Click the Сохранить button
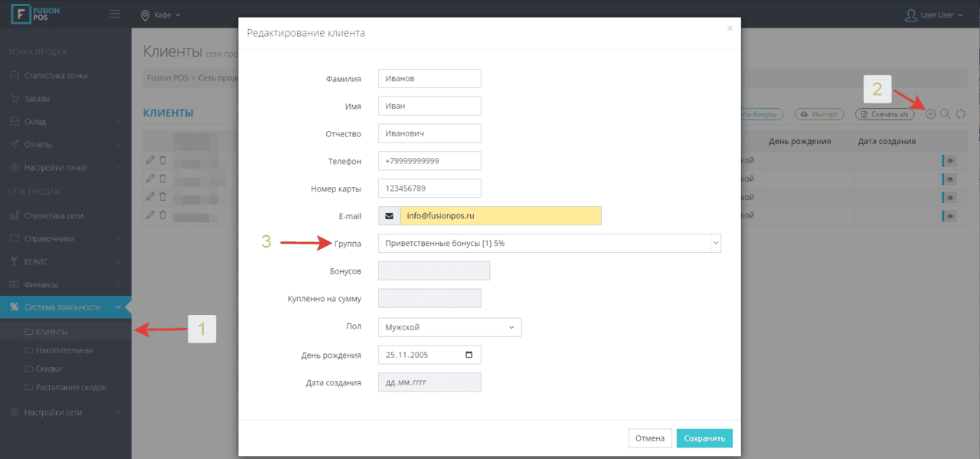 [x=704, y=438]
